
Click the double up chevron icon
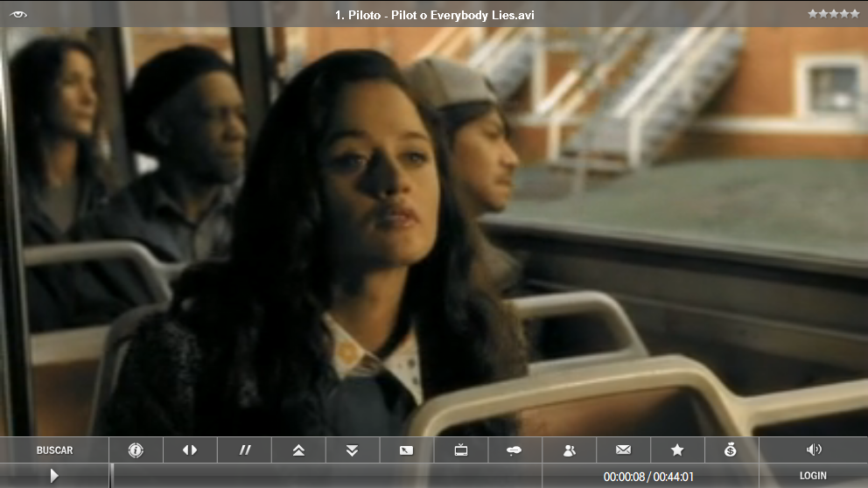pyautogui.click(x=298, y=450)
